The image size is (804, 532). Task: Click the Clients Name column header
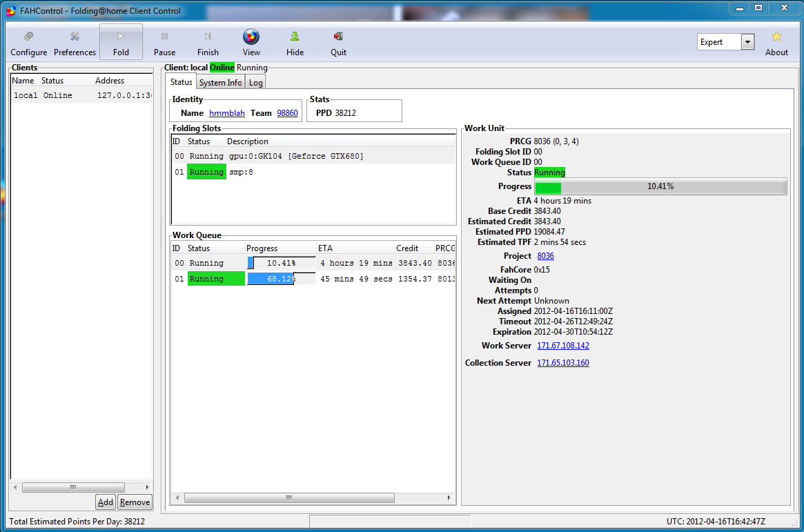[x=25, y=81]
